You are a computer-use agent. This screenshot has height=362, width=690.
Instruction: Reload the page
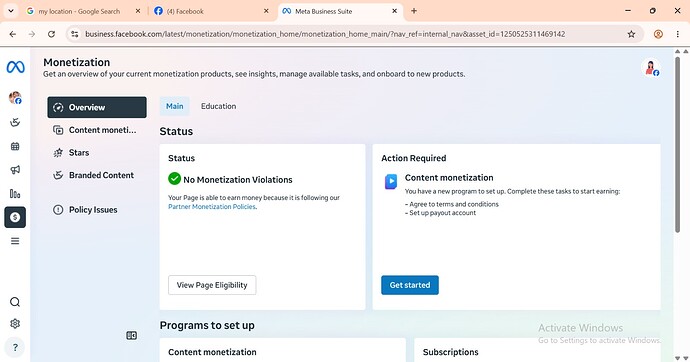[51, 34]
